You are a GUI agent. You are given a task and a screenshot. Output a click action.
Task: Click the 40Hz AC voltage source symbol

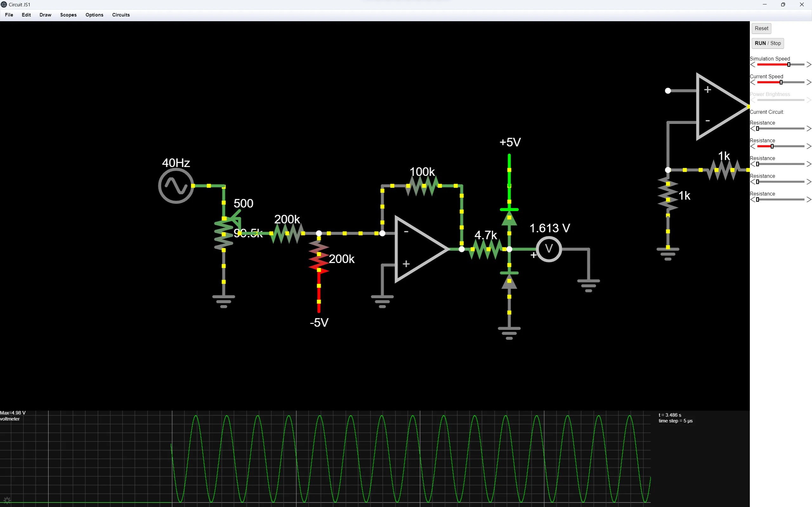[x=176, y=185]
